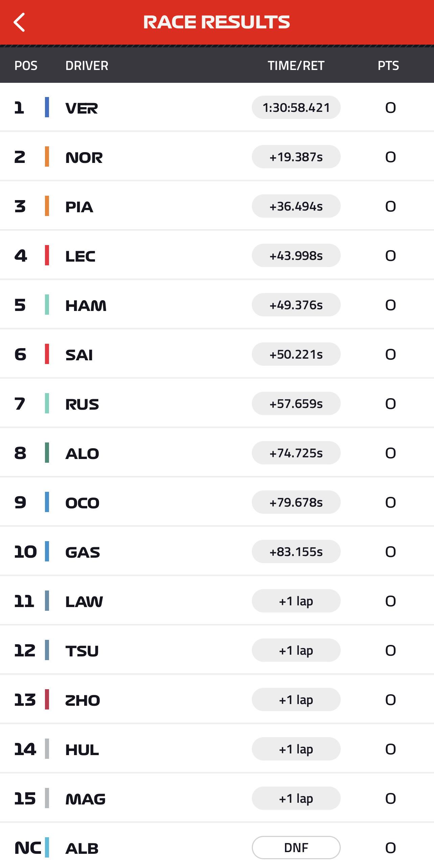Tap the 1:30:58.421 winning time pill
This screenshot has width=434, height=868.
[296, 107]
